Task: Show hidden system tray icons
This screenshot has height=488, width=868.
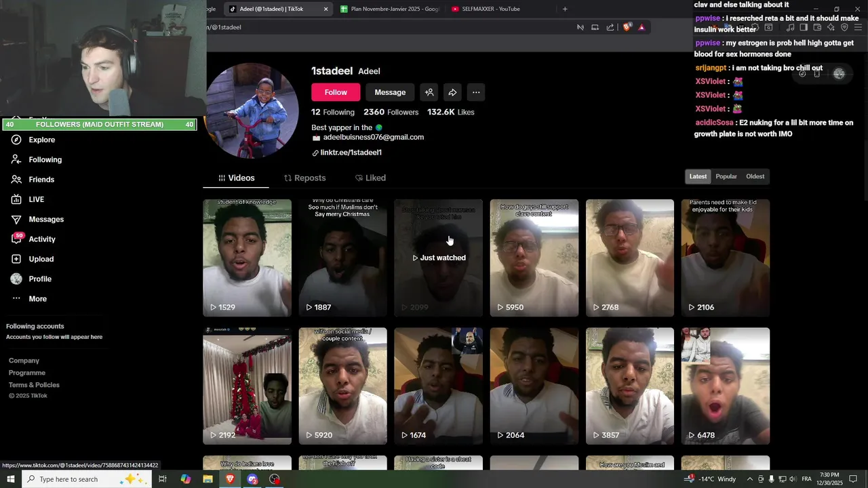Action: click(750, 479)
